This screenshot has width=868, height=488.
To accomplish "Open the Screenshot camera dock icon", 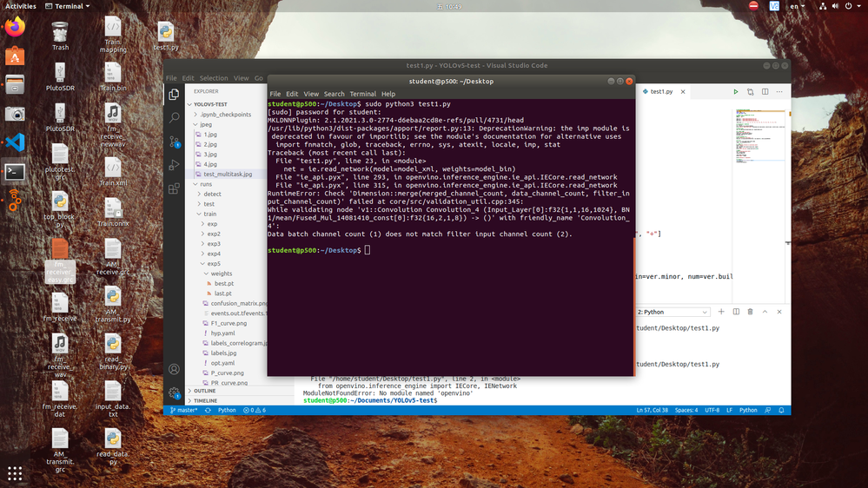I will tap(15, 114).
